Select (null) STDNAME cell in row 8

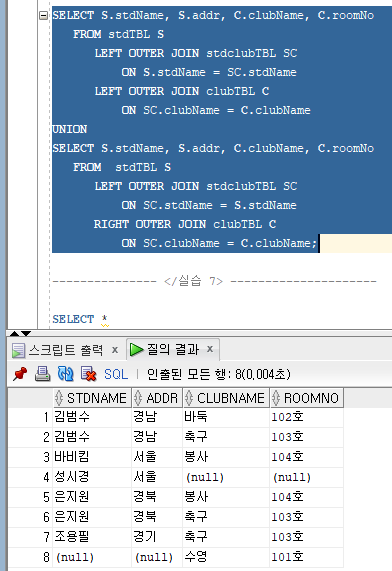92,557
